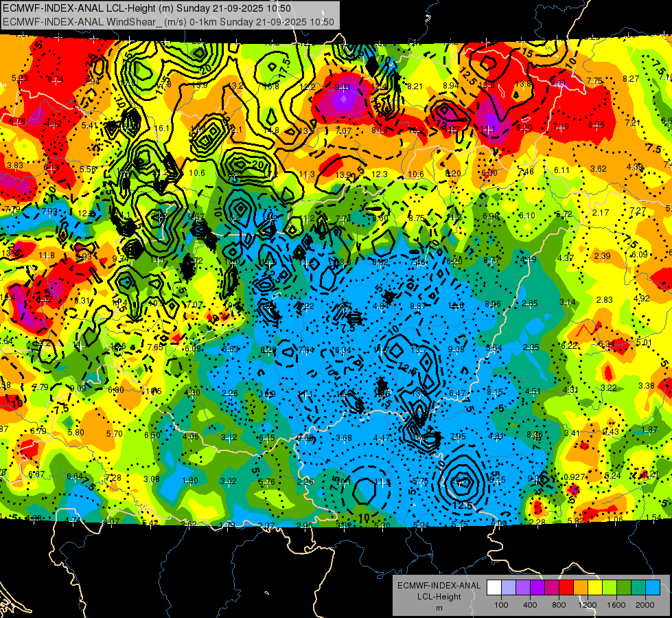Click the vivid violet legend swatch
The width and height of the screenshot is (672, 618).
pyautogui.click(x=537, y=588)
